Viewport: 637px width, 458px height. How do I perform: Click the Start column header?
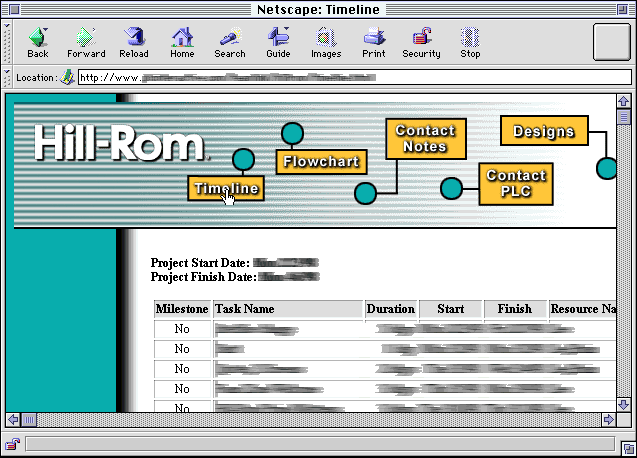451,309
